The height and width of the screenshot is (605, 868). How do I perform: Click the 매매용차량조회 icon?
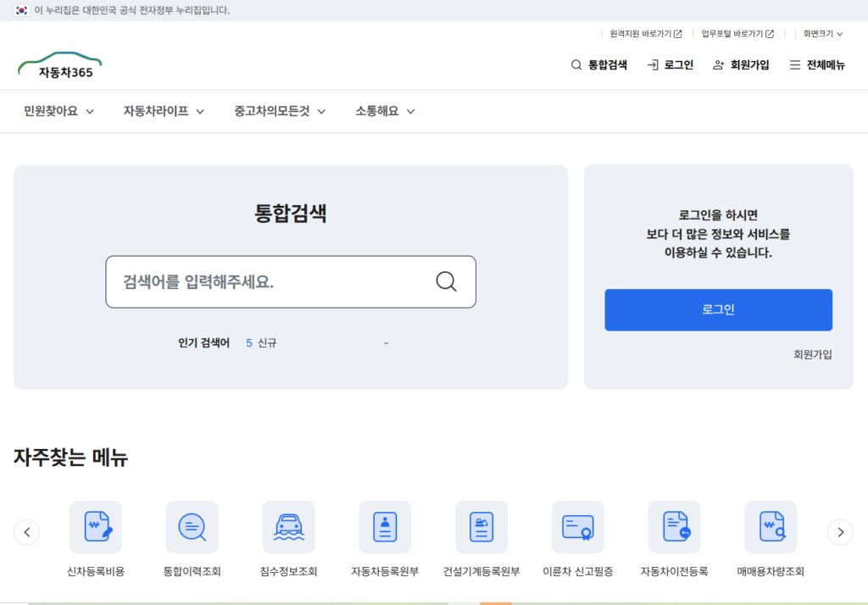(x=771, y=526)
